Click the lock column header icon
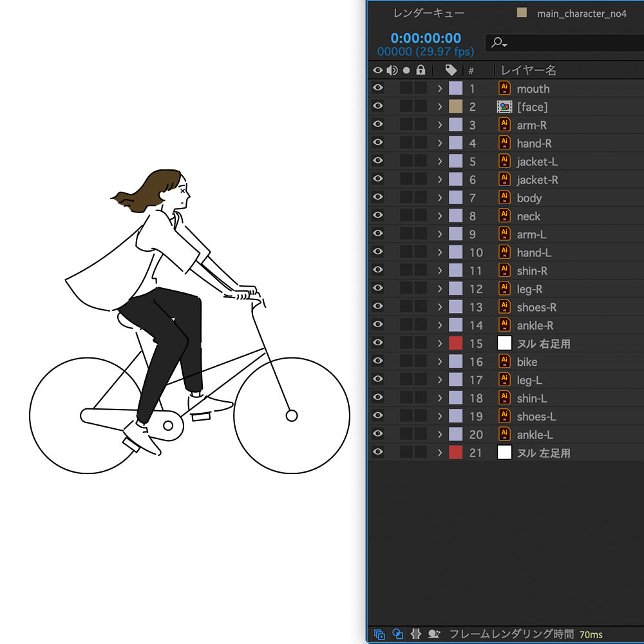Image resolution: width=644 pixels, height=644 pixels. pos(421,70)
